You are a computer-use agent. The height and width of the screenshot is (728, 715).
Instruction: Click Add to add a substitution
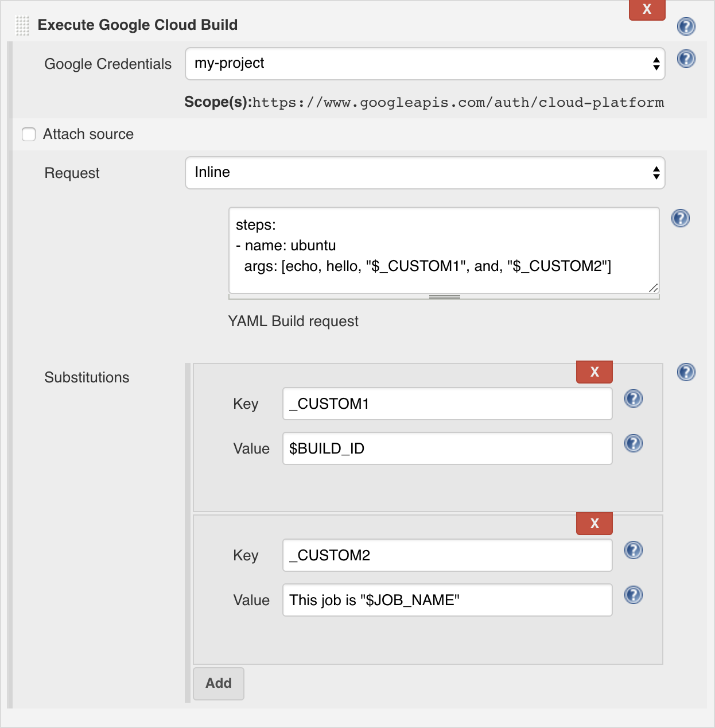[219, 683]
